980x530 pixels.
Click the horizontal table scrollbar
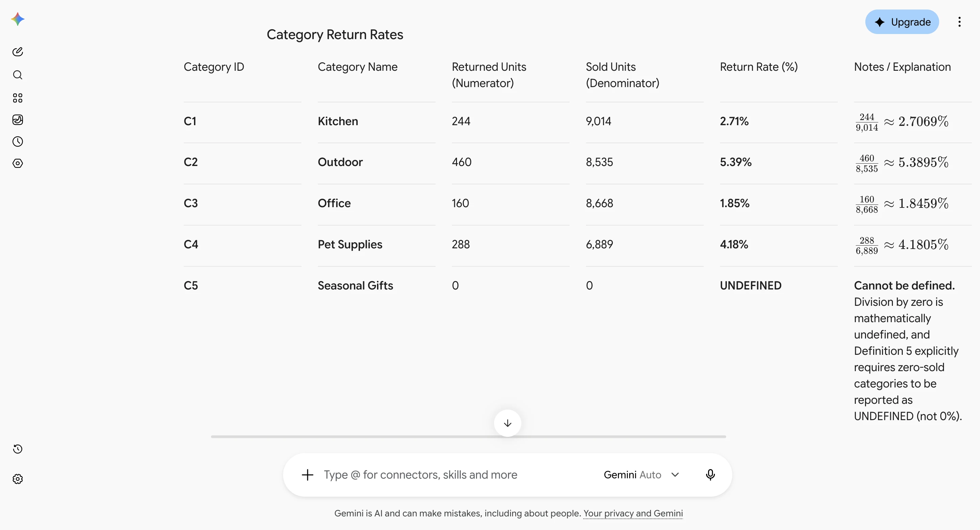point(468,436)
